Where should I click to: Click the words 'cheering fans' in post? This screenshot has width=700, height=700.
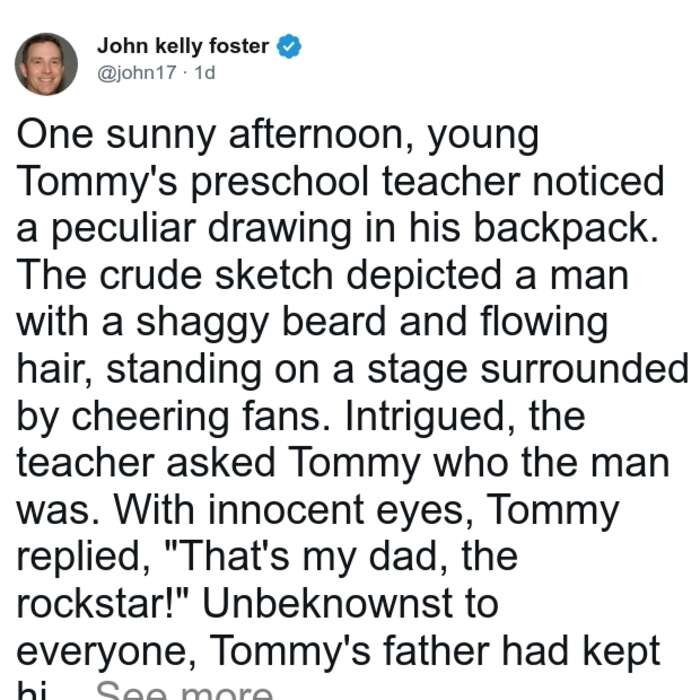201,417
